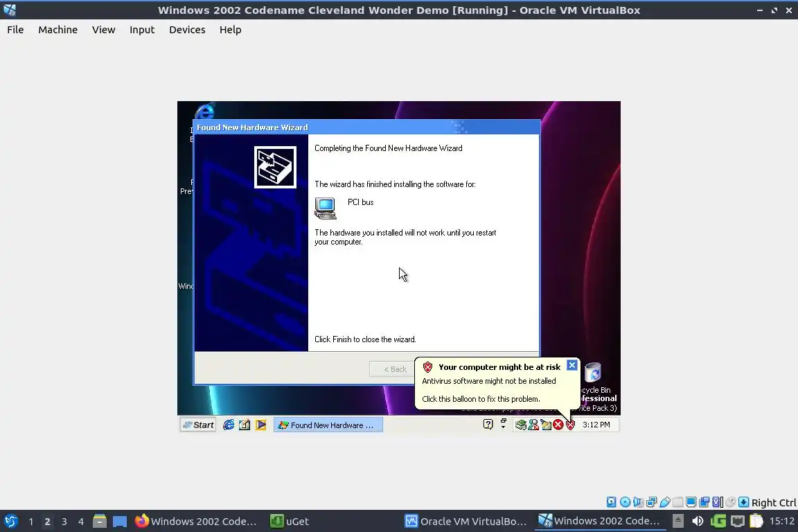The image size is (798, 532).
Task: Switch to the Firefox Windows 2002 Code window
Action: pyautogui.click(x=197, y=521)
